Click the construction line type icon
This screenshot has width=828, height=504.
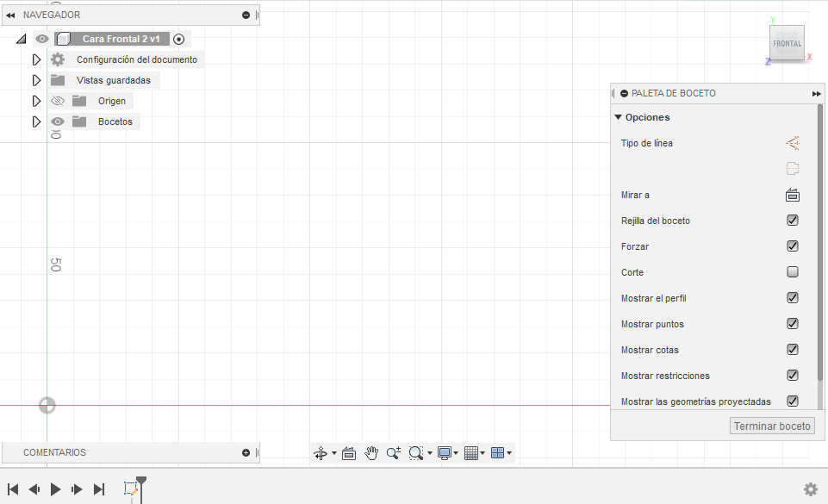tap(793, 143)
